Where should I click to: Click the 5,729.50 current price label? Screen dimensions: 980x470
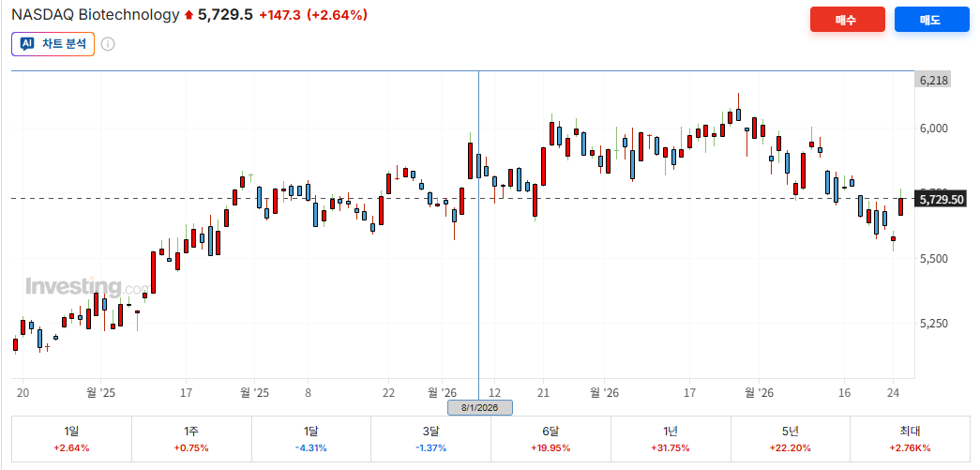tap(941, 199)
